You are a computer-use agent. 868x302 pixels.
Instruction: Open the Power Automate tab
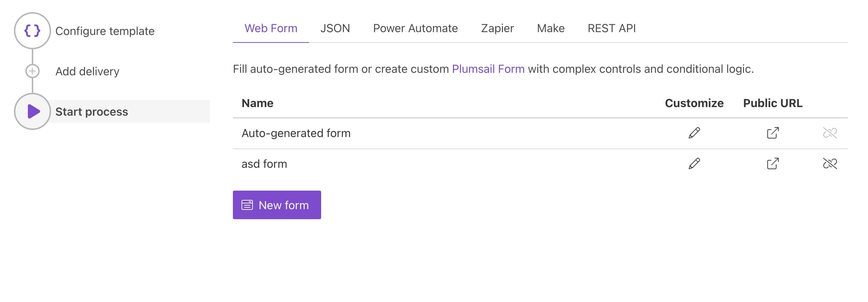point(415,28)
